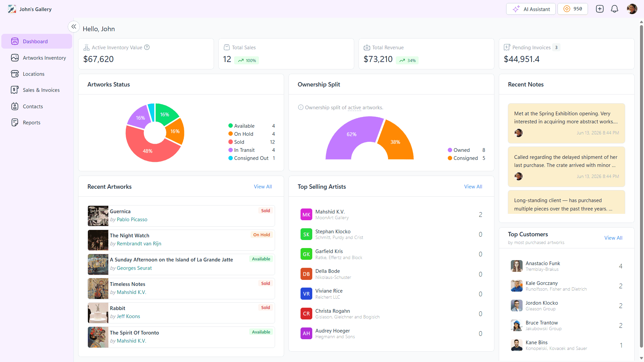Click the Consigned 38% chart segment
The height and width of the screenshot is (362, 644).
[x=396, y=142]
